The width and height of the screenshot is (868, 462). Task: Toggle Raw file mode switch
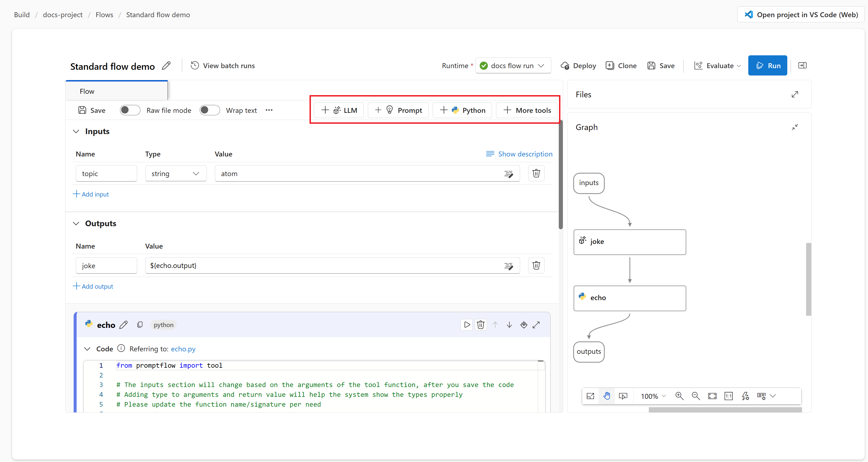[129, 110]
